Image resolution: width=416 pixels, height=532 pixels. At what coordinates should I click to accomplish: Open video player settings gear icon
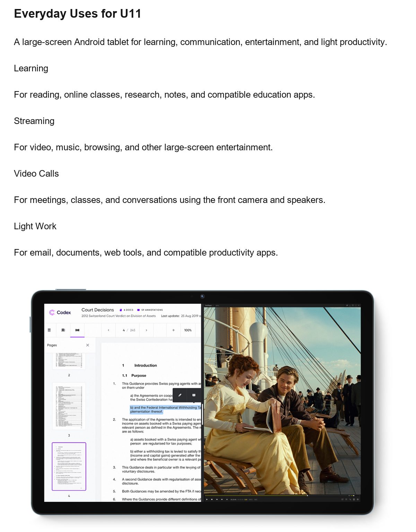358,499
